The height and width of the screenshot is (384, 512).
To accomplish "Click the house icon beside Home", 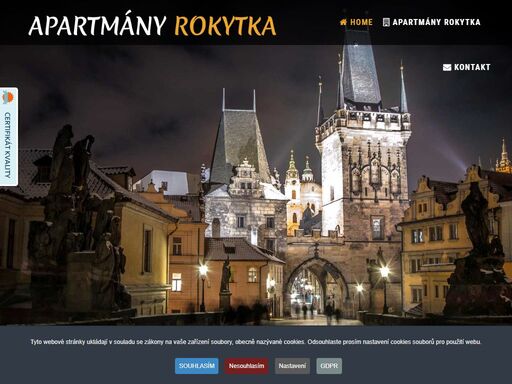I will [343, 22].
